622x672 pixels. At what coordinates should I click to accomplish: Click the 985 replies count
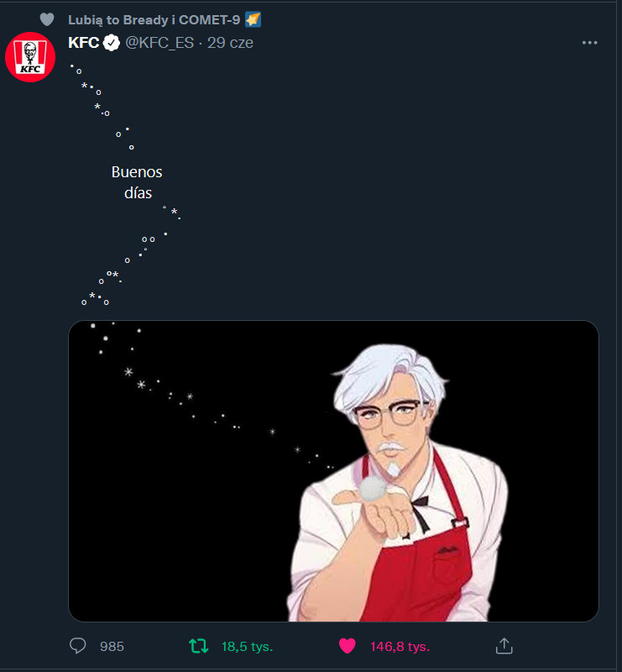[112, 647]
